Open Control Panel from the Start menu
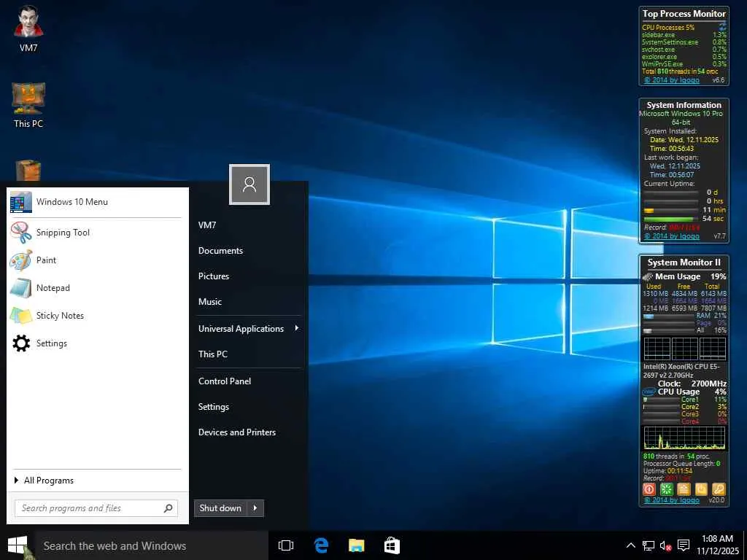Screen dimensions: 747x560 coord(225,381)
